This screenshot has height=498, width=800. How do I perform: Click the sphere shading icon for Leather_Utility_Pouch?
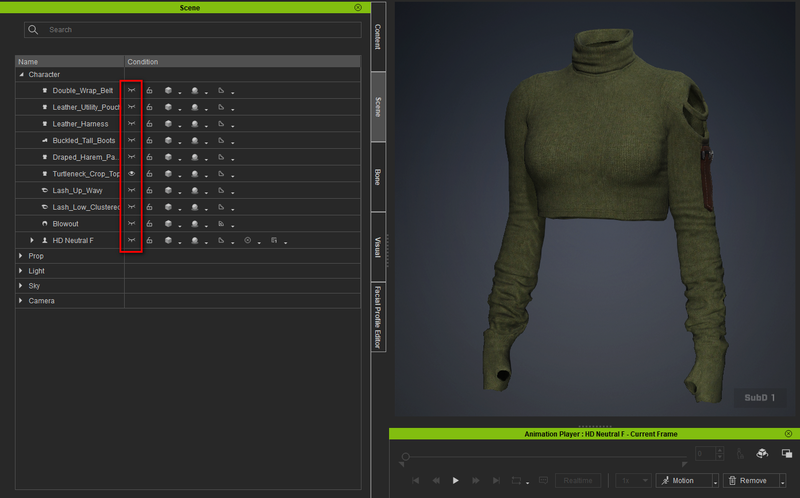(194, 108)
